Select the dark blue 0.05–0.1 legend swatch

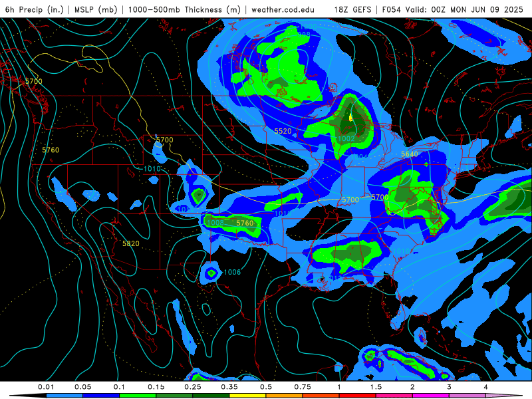tap(101, 396)
